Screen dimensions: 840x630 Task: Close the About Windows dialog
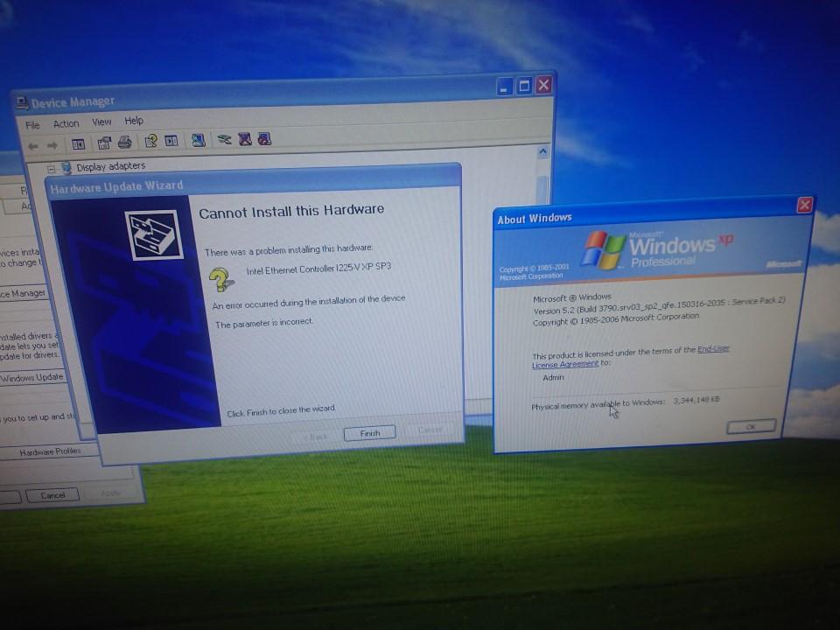click(804, 205)
